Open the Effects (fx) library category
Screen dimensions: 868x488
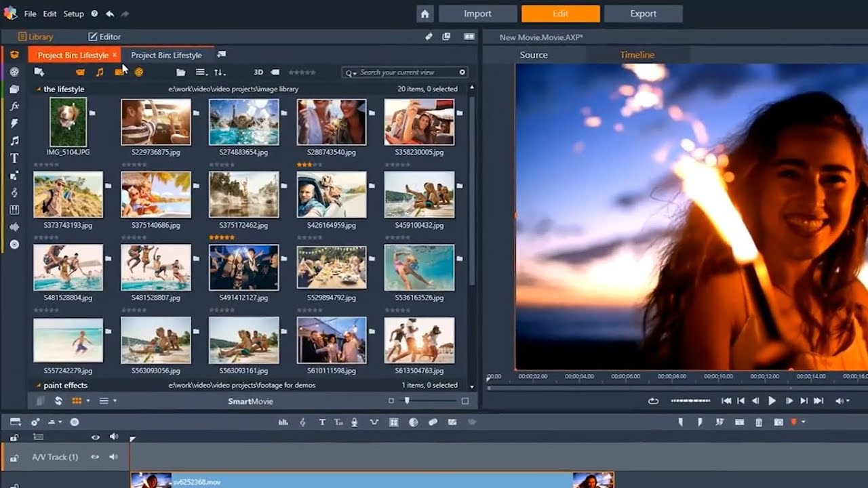pos(14,106)
